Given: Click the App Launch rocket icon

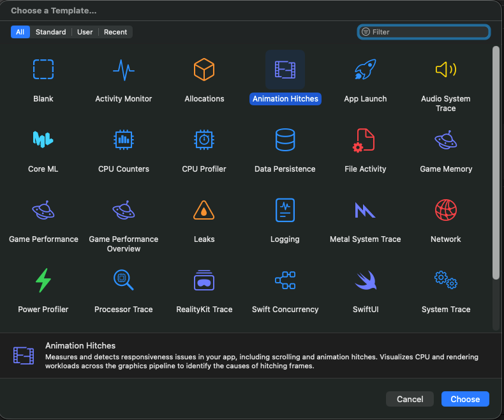Looking at the screenshot, I should point(365,69).
